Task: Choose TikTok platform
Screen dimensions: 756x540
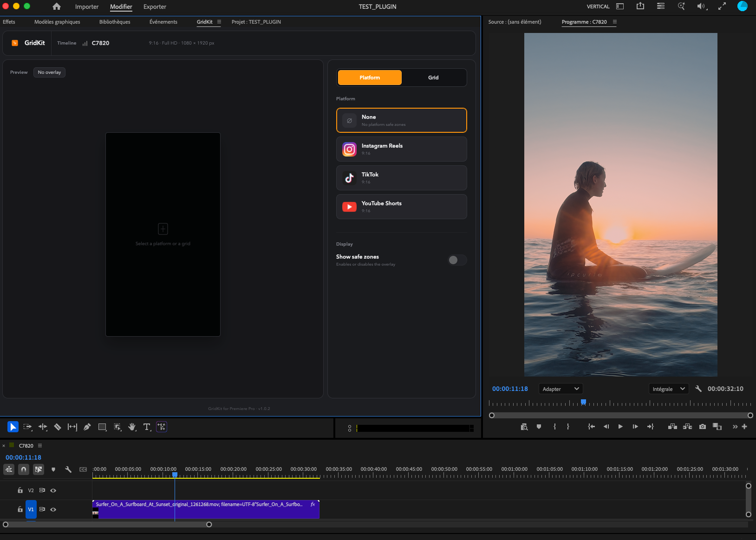Action: [x=402, y=178]
